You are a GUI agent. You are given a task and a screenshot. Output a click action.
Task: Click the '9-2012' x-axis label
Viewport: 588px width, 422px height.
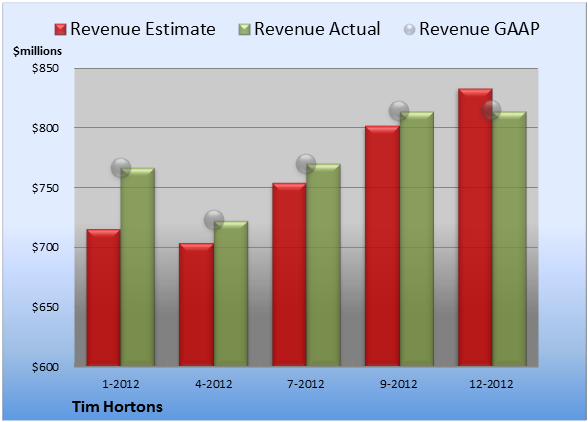(399, 384)
